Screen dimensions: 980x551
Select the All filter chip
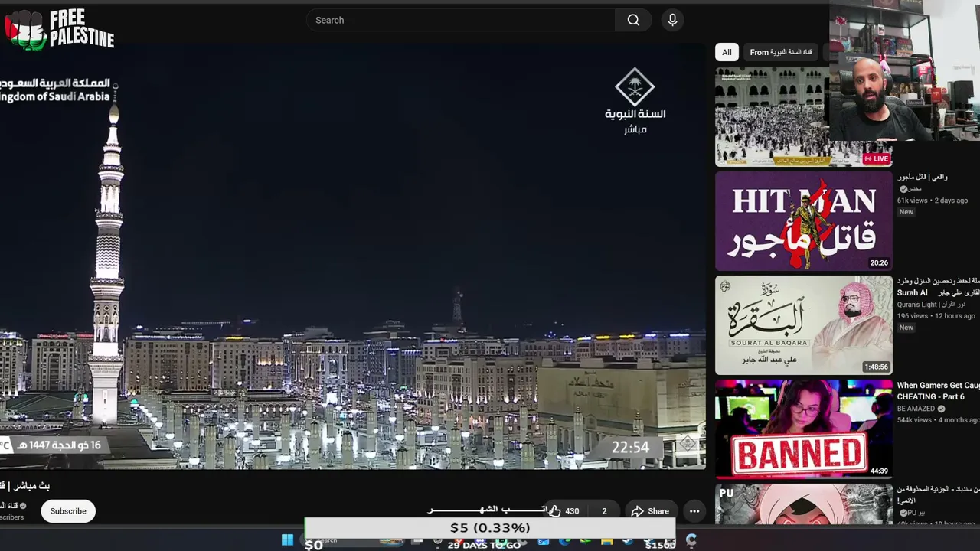(x=727, y=52)
